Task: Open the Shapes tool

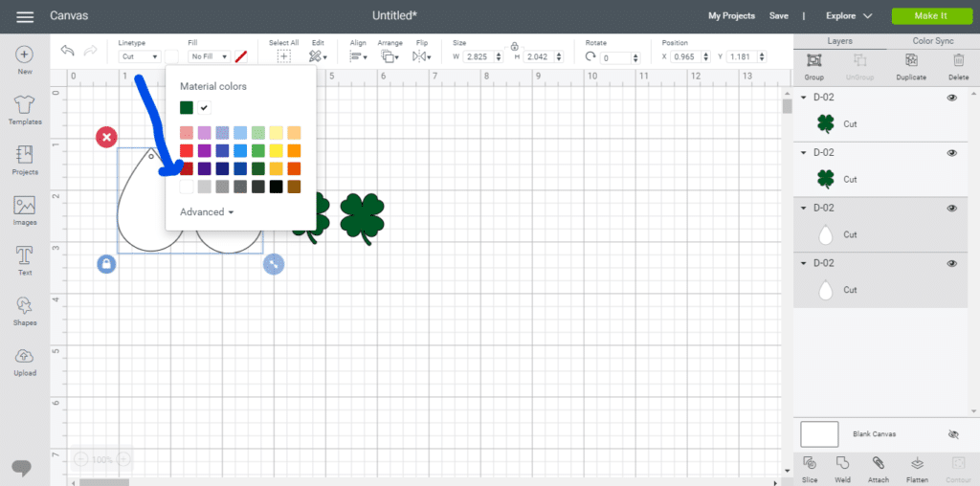Action: point(25,310)
